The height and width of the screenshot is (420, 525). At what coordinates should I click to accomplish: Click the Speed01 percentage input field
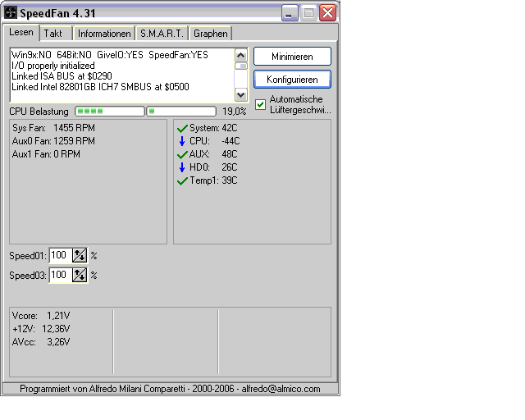[x=61, y=256]
